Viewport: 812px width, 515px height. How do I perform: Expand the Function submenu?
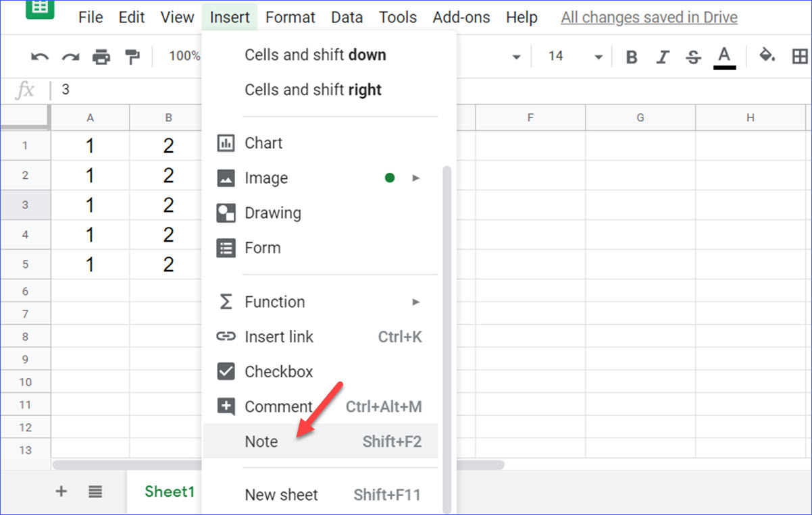tap(416, 302)
